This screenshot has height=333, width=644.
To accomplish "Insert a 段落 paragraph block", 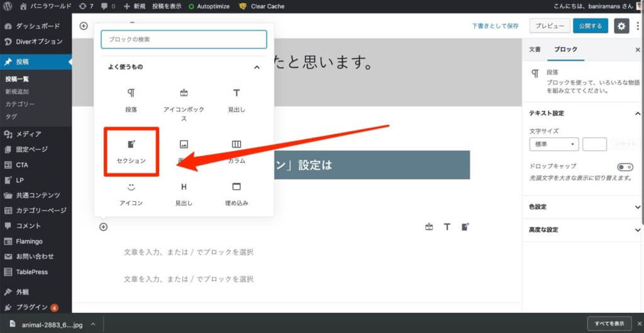I will pos(131,101).
